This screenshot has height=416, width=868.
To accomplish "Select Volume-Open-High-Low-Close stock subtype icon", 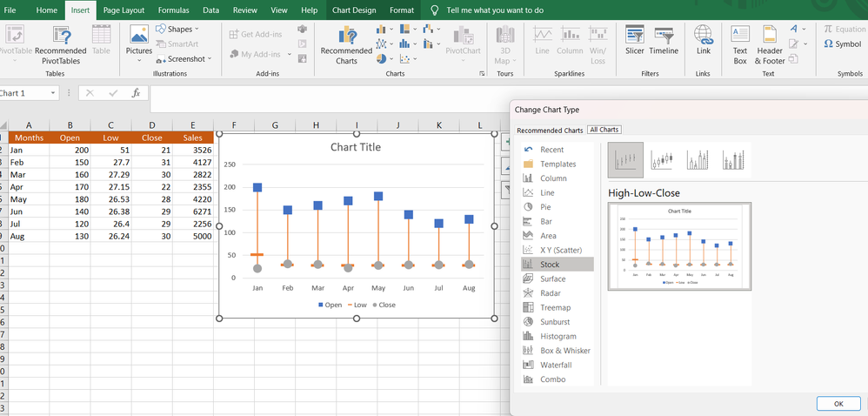I will click(733, 160).
